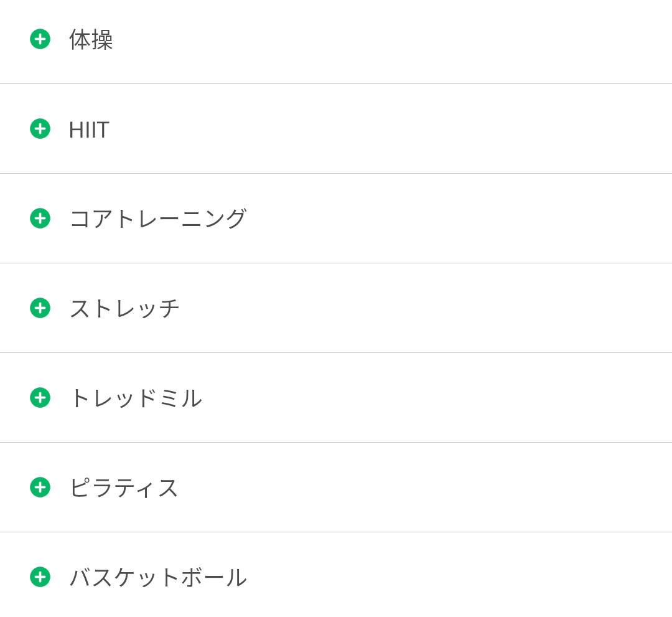The height and width of the screenshot is (617, 672).
Task: Choose the コアトレーニング text label
Action: point(158,219)
